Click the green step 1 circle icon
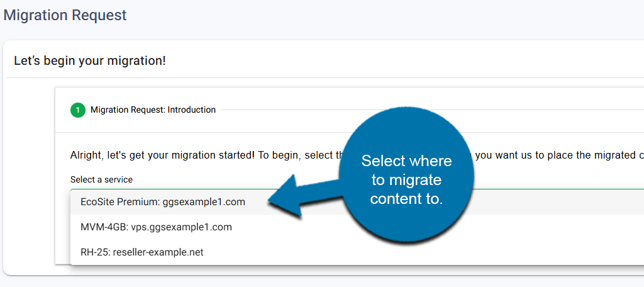 pos(77,110)
